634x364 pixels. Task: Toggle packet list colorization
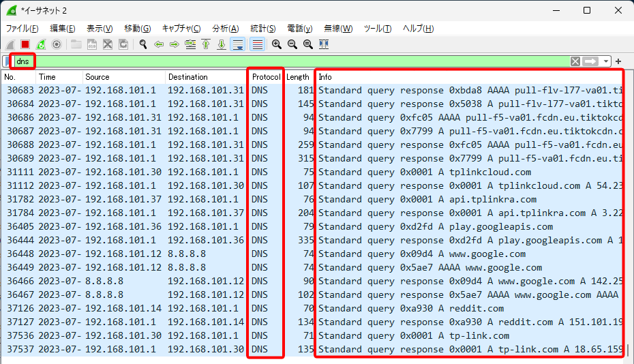257,44
